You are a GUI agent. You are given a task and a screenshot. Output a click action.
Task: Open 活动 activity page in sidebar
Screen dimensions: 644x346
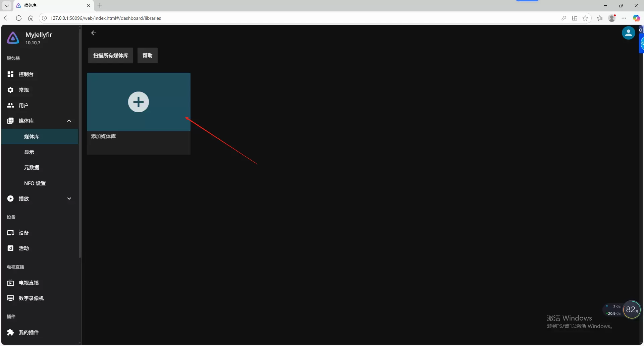(23, 248)
